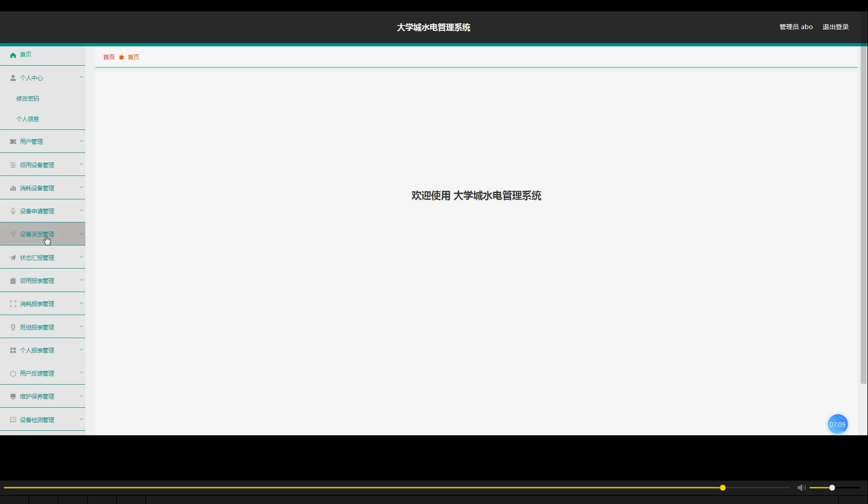The width and height of the screenshot is (868, 504).
Task: Expand 消耗报表管理 using its chevron
Action: pyautogui.click(x=81, y=304)
